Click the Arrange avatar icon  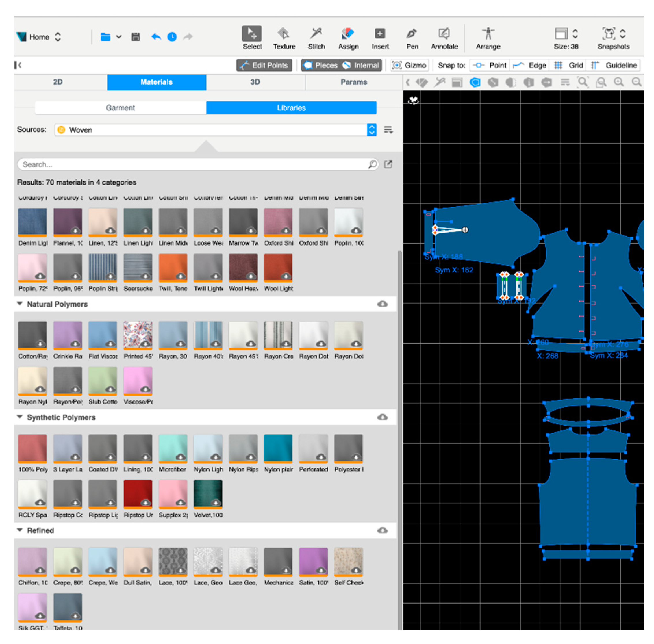pos(488,34)
